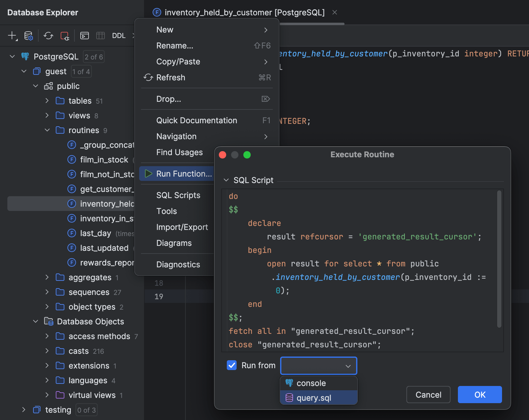Refresh the database connection using the toolbar
The image size is (529, 420).
(x=48, y=36)
